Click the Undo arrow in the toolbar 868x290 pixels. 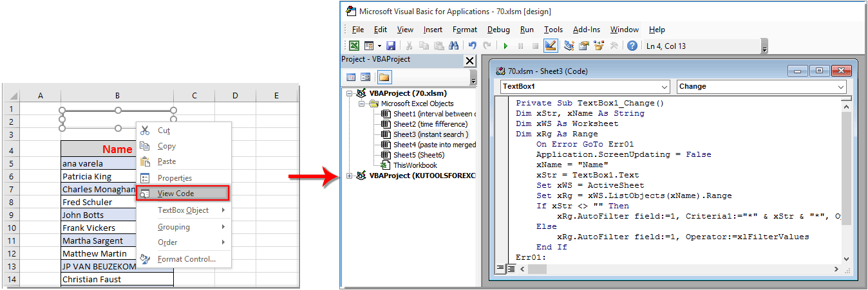(473, 46)
